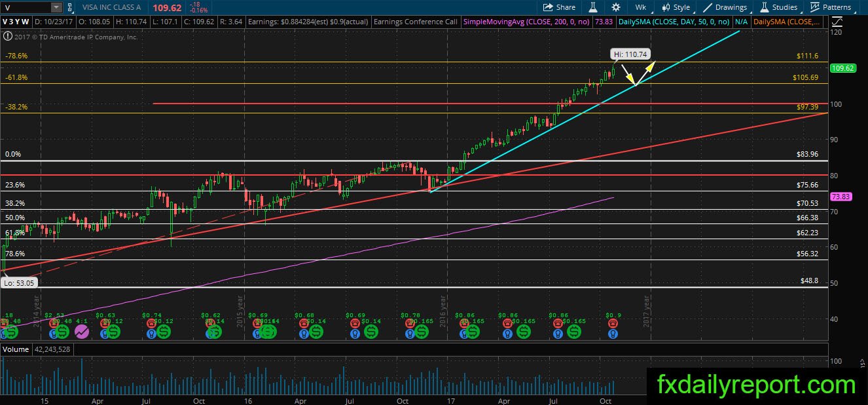The image size is (868, 405).
Task: Click the 0.0% Fibonacci level label
Action: point(13,155)
